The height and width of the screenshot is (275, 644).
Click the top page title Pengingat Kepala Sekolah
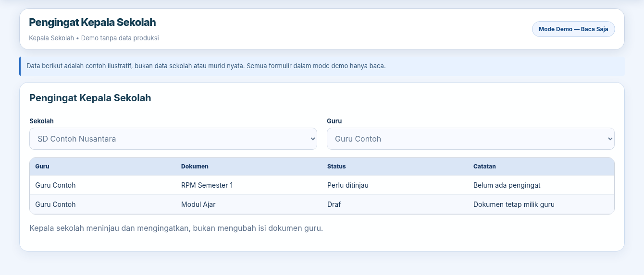92,22
